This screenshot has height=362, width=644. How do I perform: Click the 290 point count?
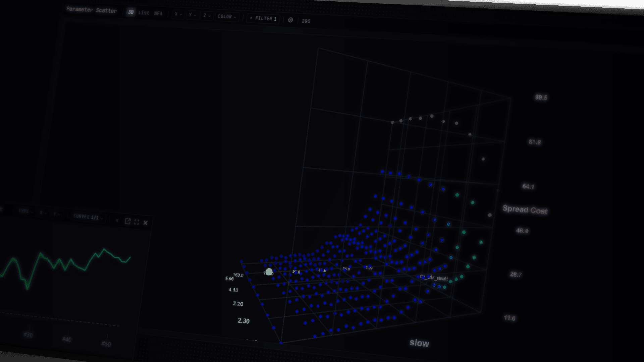[306, 21]
